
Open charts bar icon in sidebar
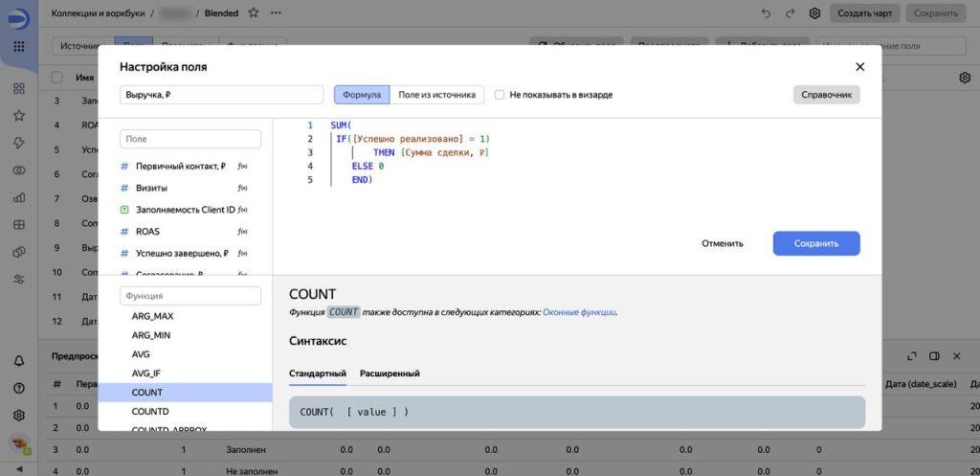[x=19, y=197]
